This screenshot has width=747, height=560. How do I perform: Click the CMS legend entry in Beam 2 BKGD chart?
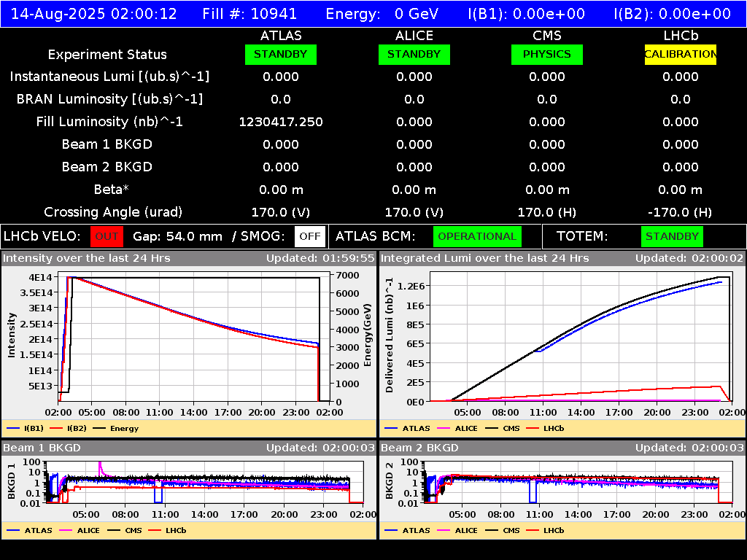(503, 531)
